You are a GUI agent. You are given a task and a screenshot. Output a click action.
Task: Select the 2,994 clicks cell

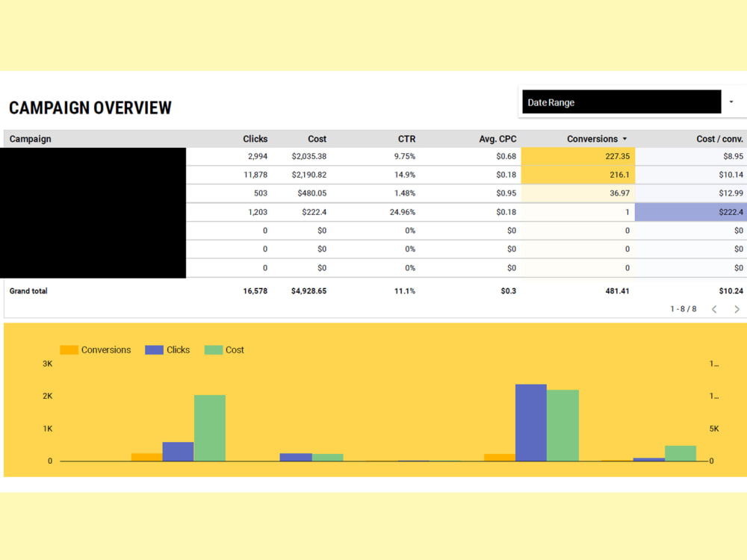pyautogui.click(x=257, y=156)
